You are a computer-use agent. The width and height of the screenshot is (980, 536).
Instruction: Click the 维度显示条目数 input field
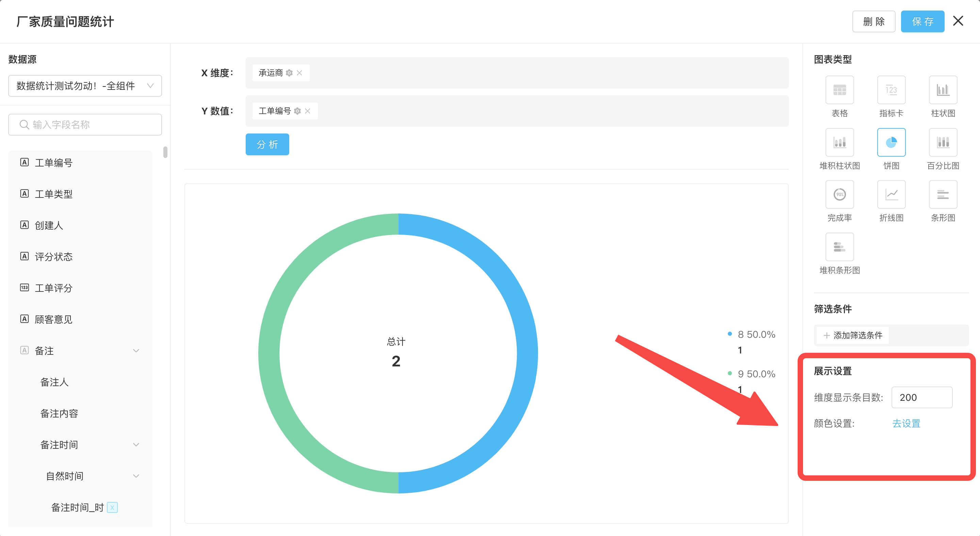(921, 397)
